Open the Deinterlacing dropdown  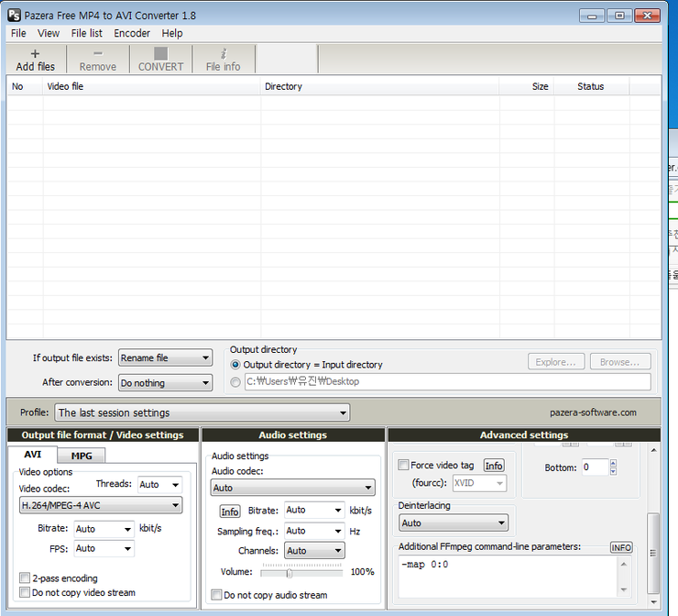tap(454, 523)
